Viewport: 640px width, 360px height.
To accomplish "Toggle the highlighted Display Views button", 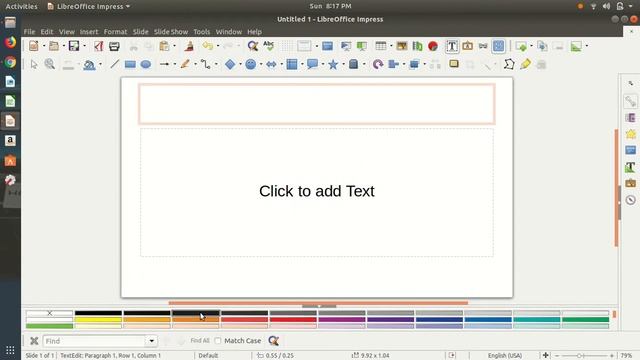I will (x=498, y=46).
